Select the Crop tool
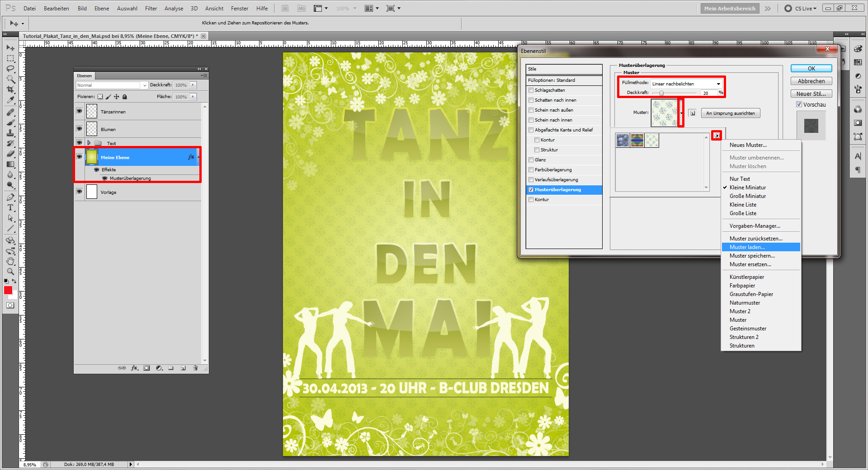868x470 pixels. (10, 89)
